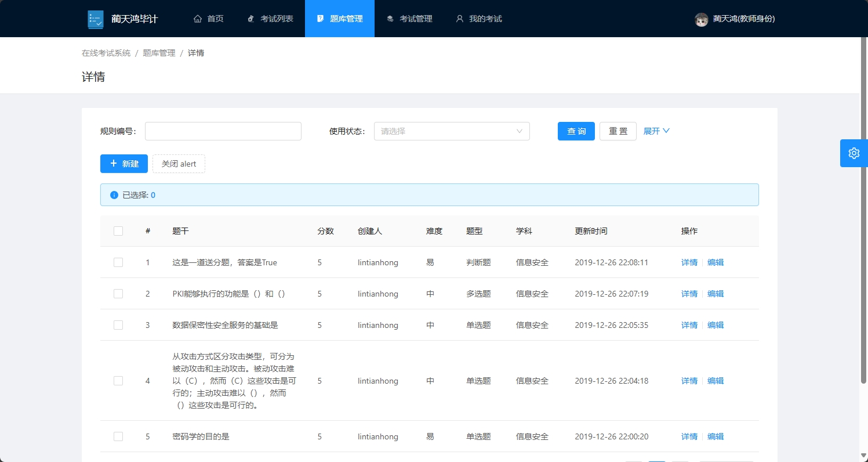
Task: Click the 学科 column header
Action: coord(524,231)
